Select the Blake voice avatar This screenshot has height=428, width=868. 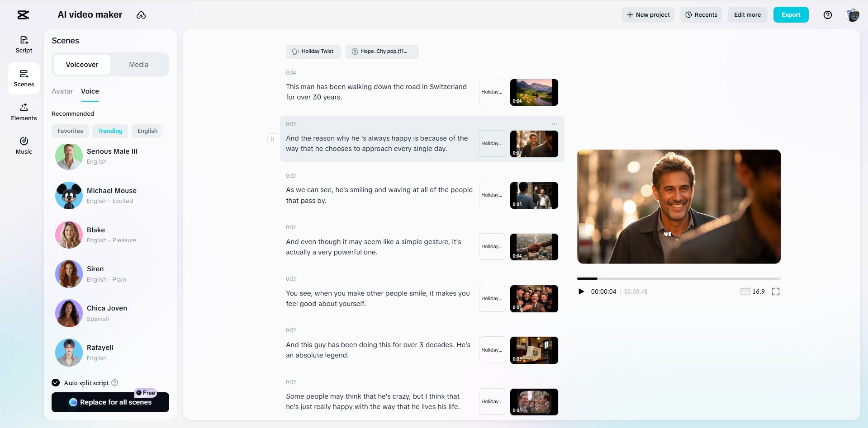pos(69,235)
